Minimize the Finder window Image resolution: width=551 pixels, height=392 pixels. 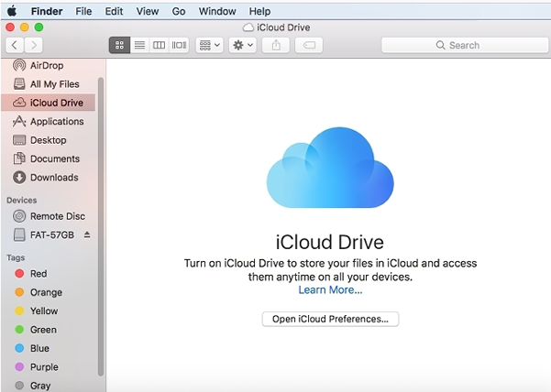pyautogui.click(x=25, y=27)
